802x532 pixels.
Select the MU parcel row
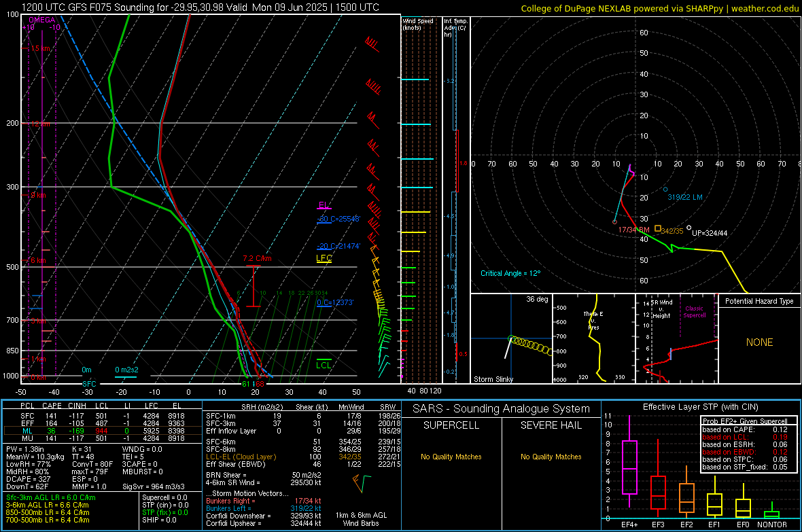[103, 438]
